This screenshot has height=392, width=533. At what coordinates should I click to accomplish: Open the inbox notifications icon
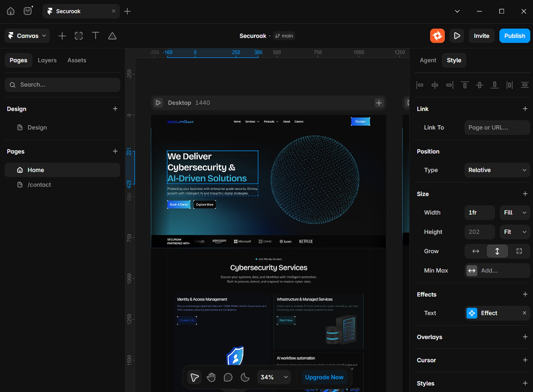pos(28,11)
